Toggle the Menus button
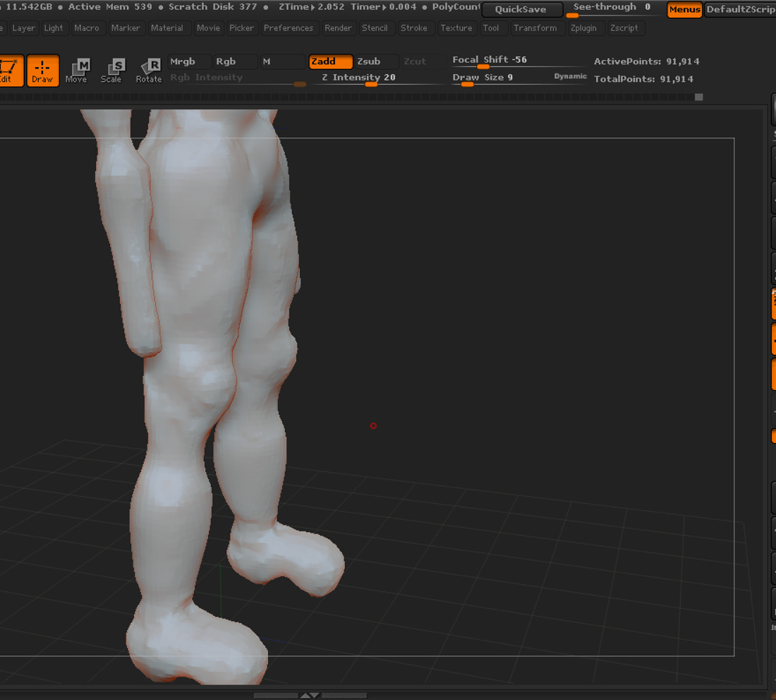 pos(684,9)
